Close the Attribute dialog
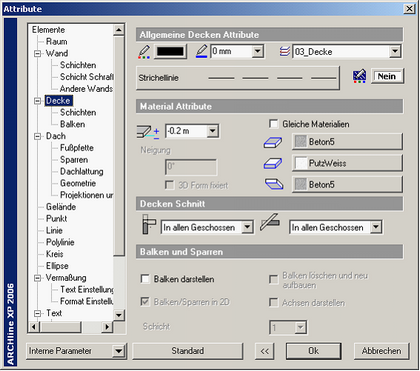 click(409, 8)
